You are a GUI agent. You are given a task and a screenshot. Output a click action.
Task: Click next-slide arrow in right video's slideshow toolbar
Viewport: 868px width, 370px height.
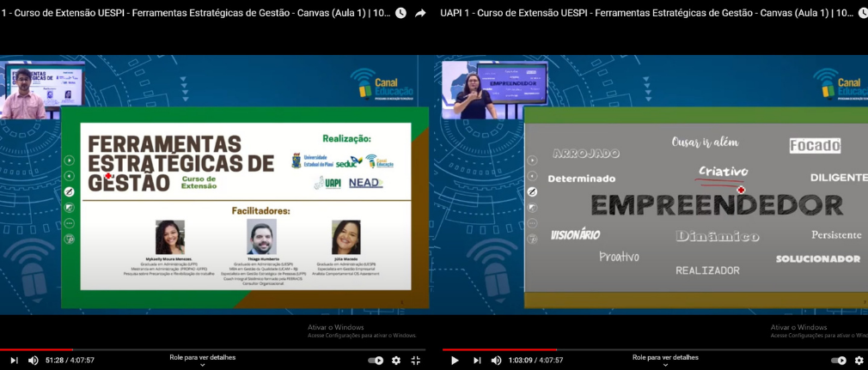532,161
